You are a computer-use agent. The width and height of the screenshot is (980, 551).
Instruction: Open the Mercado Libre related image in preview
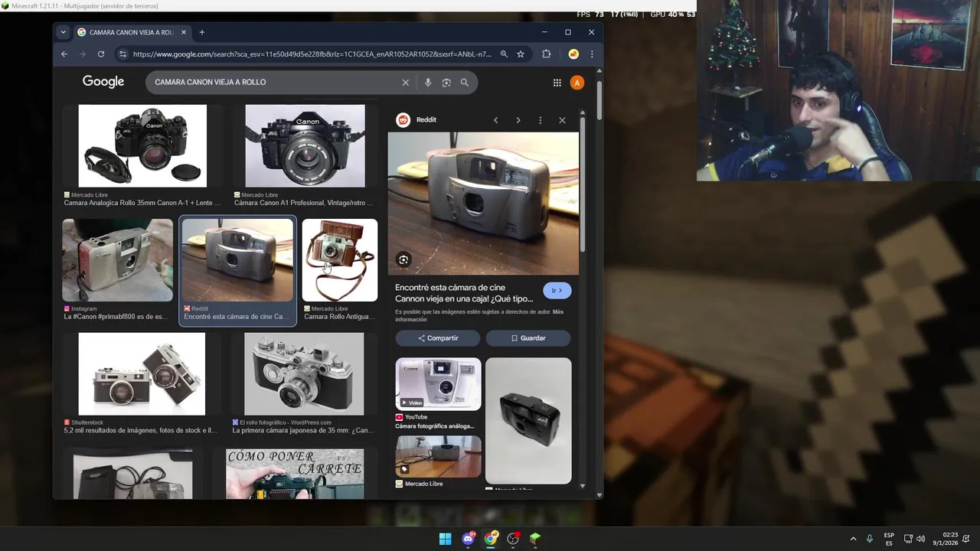point(438,457)
